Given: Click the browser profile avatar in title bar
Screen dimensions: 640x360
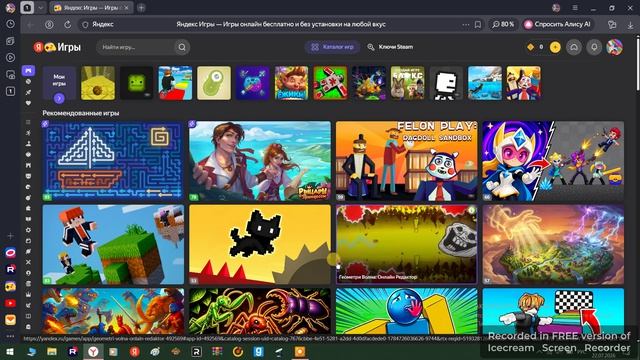Looking at the screenshot, I should 11,7.
